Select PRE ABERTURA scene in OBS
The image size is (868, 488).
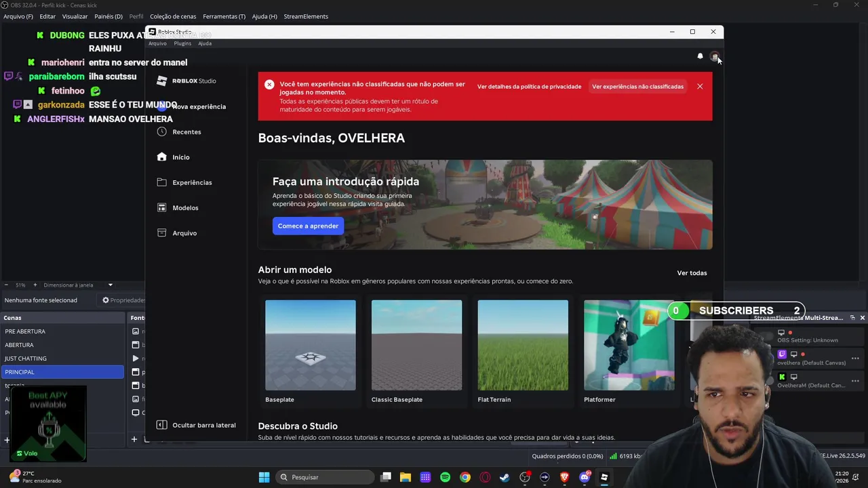click(x=63, y=331)
